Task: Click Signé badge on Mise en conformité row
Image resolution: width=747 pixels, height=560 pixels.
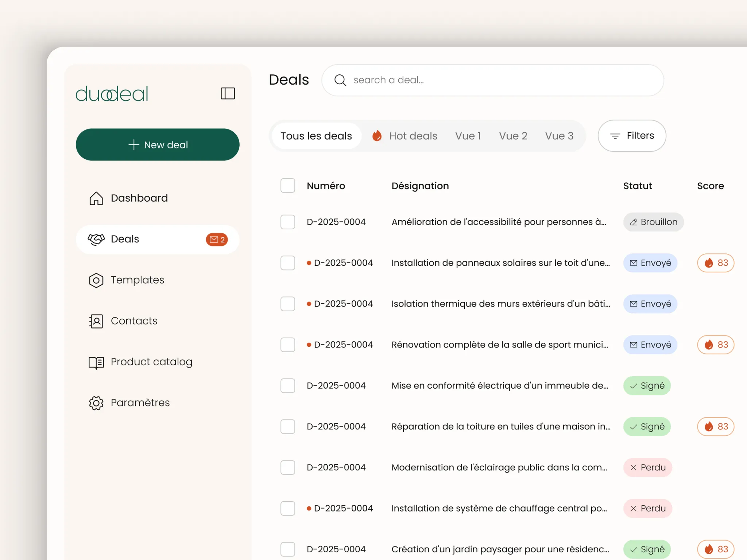Action: tap(647, 386)
